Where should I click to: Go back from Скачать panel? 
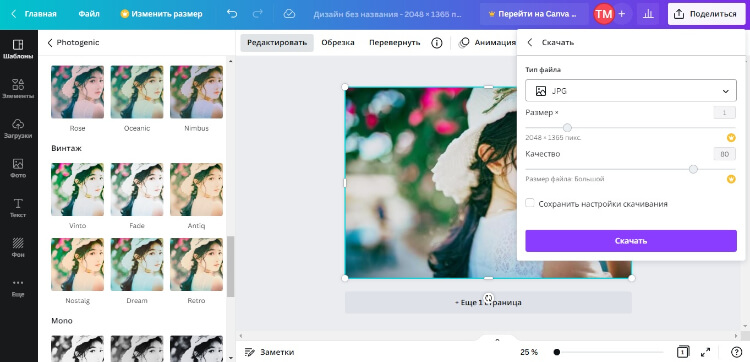[x=529, y=43]
